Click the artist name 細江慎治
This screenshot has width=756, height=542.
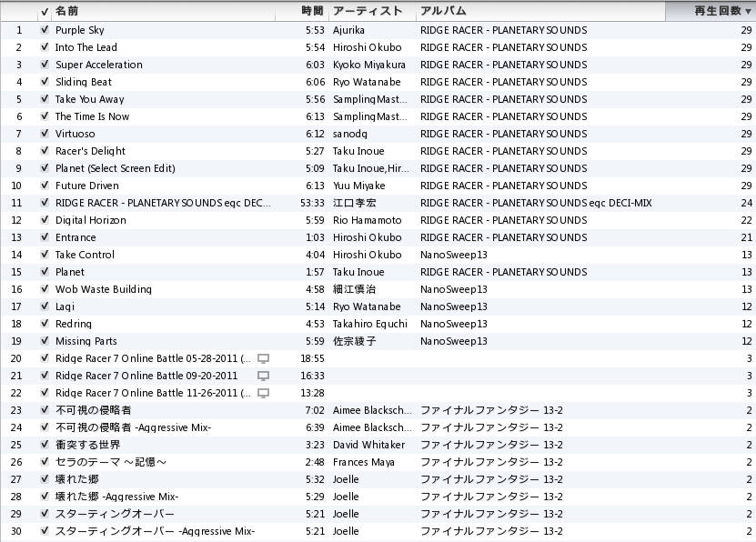[355, 289]
